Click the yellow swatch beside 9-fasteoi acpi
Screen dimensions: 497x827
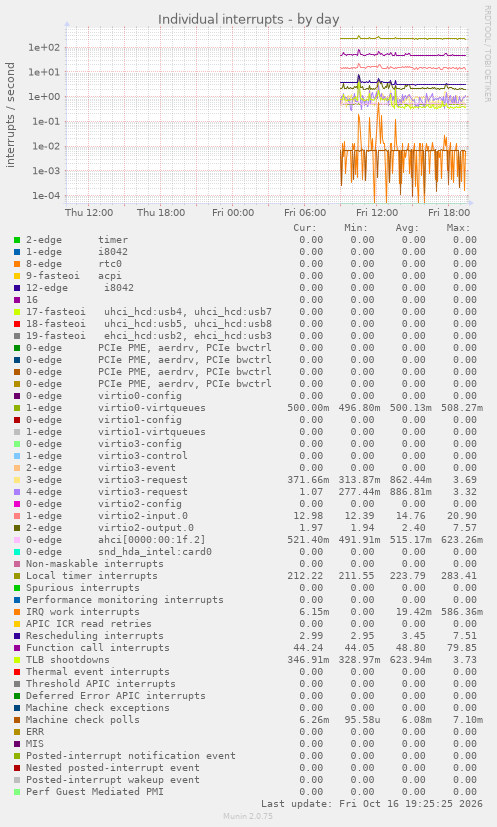click(x=17, y=276)
